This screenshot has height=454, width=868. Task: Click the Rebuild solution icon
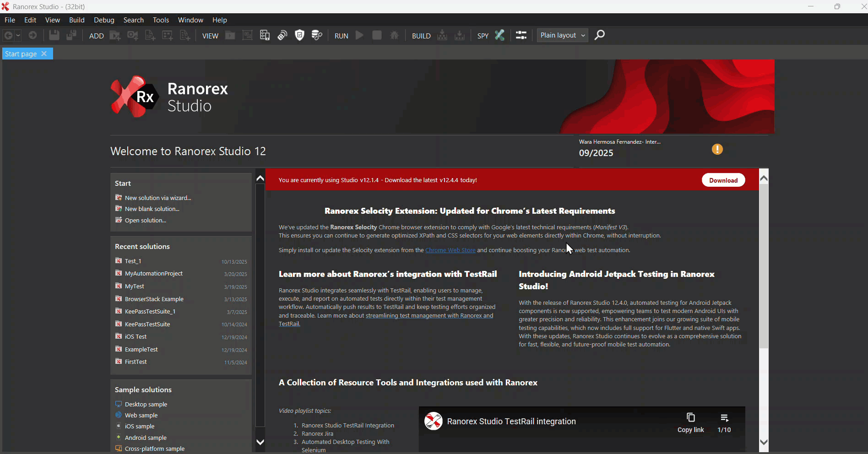[x=460, y=35]
